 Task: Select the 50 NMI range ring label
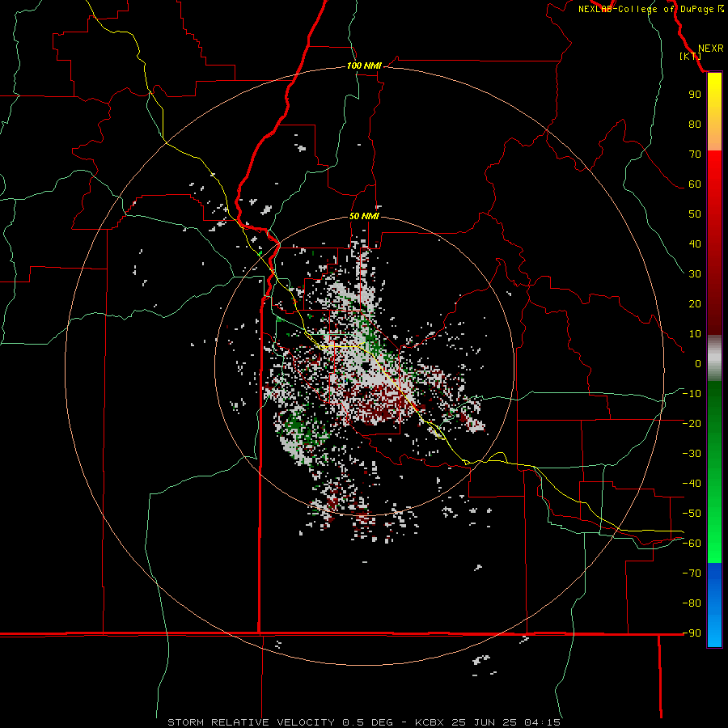(364, 216)
